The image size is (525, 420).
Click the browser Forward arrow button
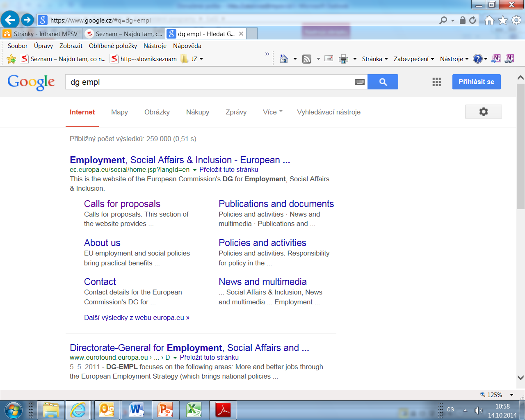coord(27,20)
